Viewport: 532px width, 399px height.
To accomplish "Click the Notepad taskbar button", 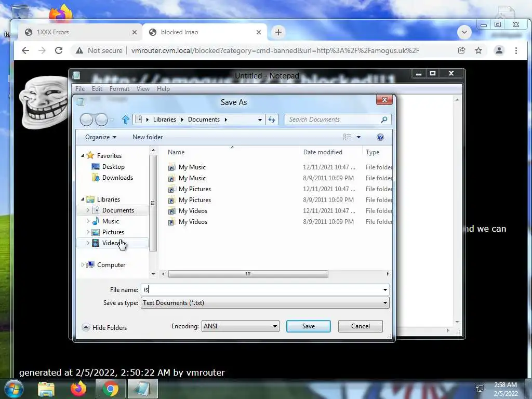I will click(142, 389).
